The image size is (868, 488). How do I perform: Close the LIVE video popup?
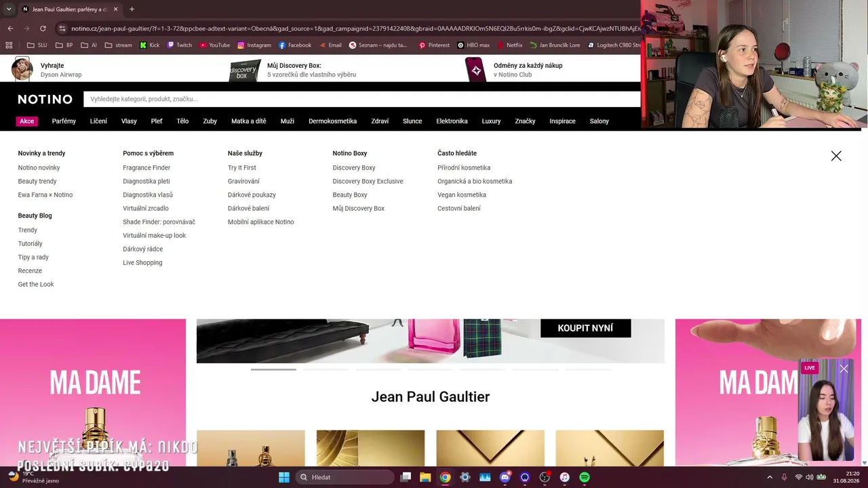click(844, 369)
